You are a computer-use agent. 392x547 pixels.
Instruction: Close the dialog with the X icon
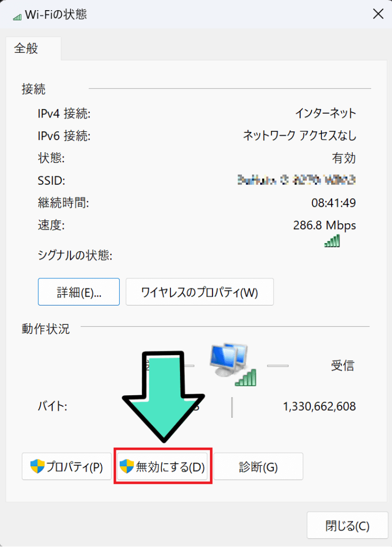(378, 14)
